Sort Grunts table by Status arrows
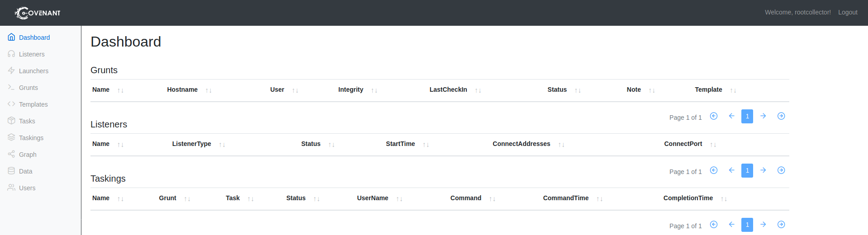The height and width of the screenshot is (235, 868). tap(578, 90)
